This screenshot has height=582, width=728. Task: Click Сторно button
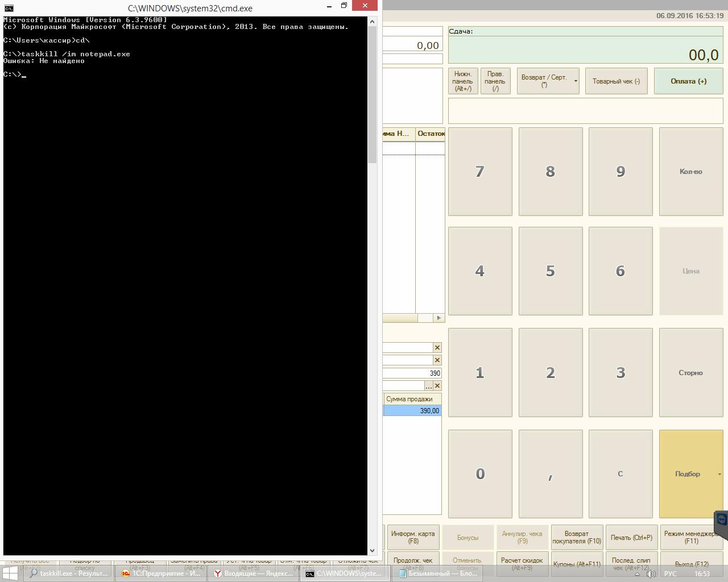point(691,373)
